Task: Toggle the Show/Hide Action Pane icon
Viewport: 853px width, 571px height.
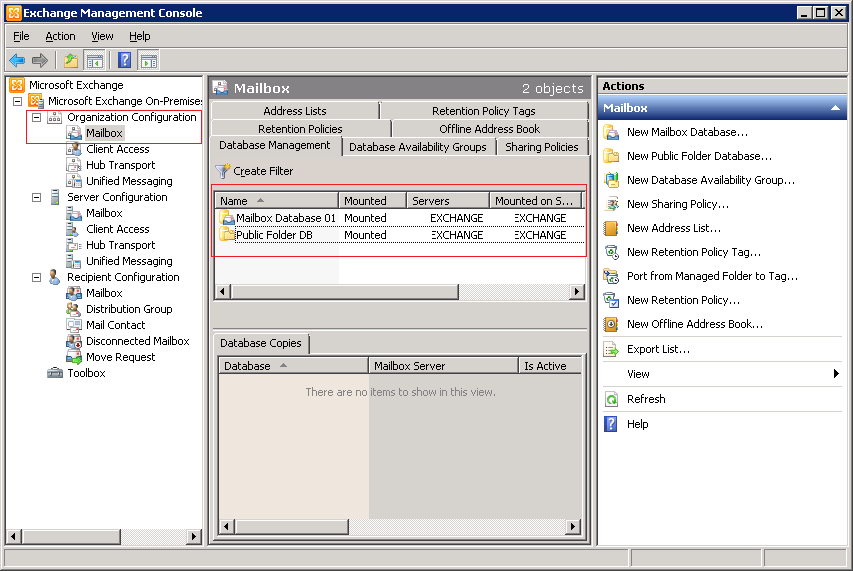Action: coord(149,60)
